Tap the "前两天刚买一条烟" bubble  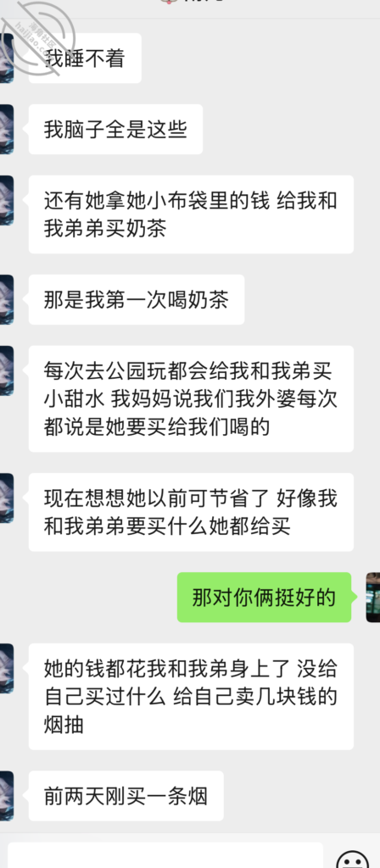point(126,795)
